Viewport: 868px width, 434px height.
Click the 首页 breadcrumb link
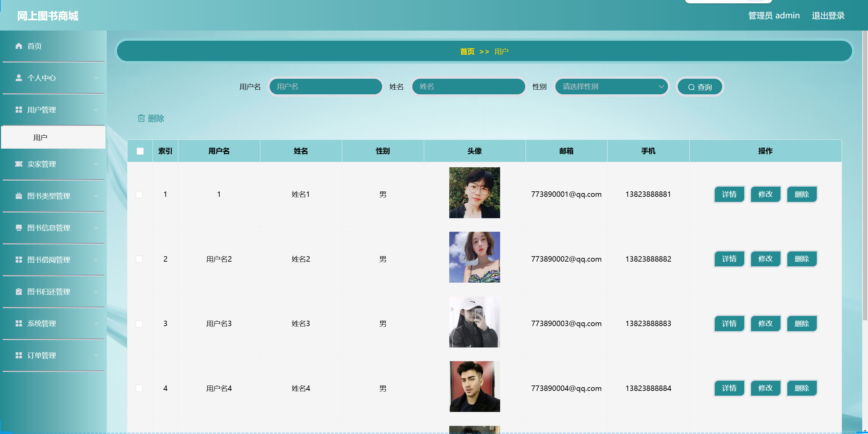pos(467,52)
